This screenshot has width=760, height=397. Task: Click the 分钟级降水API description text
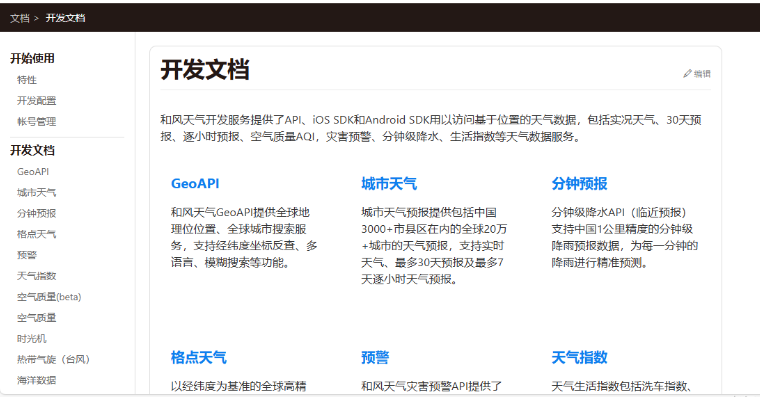(624, 238)
